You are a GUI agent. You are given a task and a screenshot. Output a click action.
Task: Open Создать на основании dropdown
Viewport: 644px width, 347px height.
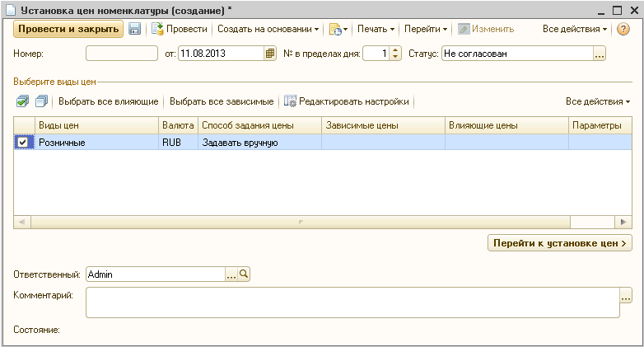[268, 29]
